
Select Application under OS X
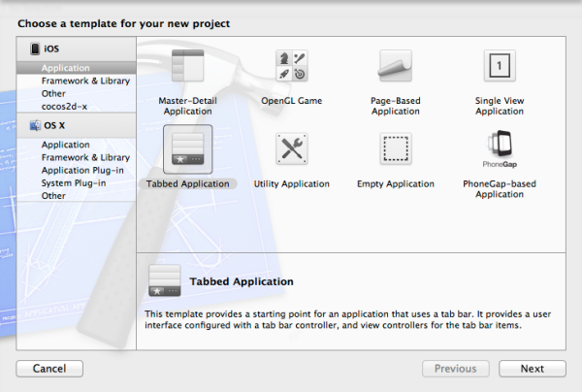66,145
